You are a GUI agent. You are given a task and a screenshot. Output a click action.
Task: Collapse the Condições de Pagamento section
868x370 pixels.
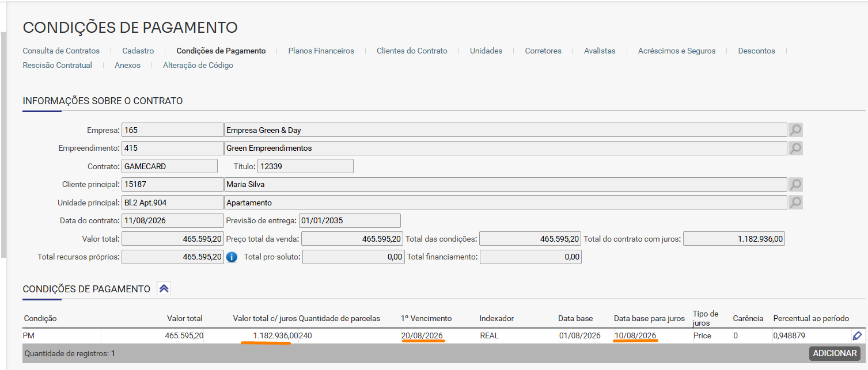(x=164, y=289)
